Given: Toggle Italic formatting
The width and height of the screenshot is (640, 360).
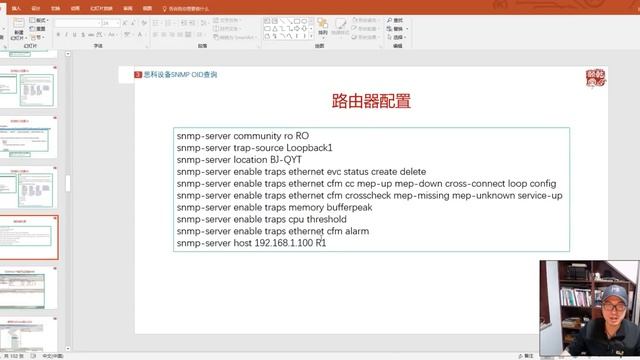Looking at the screenshot, I should (x=67, y=35).
